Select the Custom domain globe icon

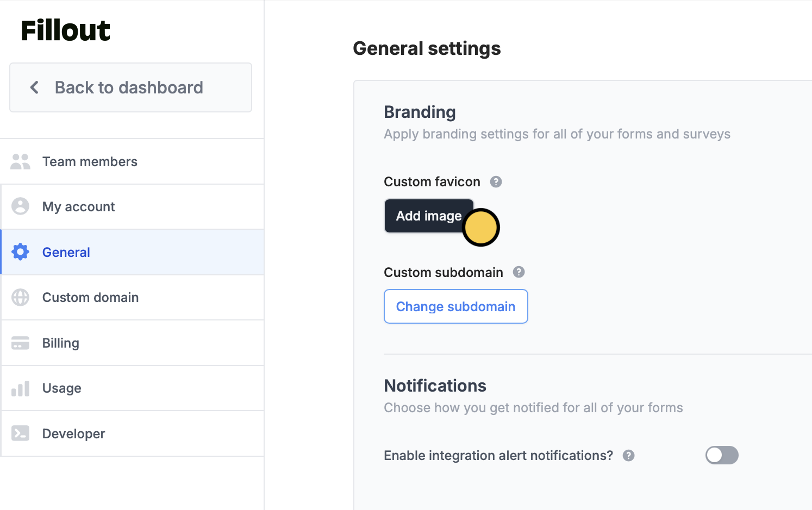pos(20,297)
